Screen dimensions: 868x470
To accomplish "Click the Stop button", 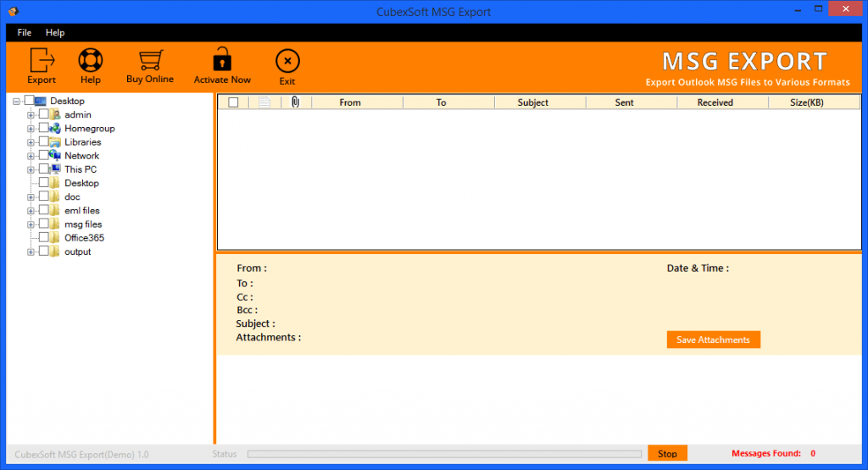I will (667, 454).
